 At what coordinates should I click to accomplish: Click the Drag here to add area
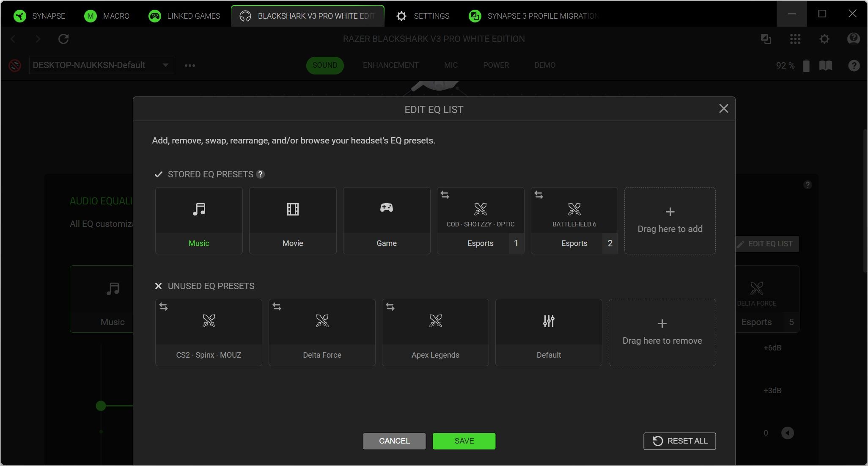pos(670,221)
